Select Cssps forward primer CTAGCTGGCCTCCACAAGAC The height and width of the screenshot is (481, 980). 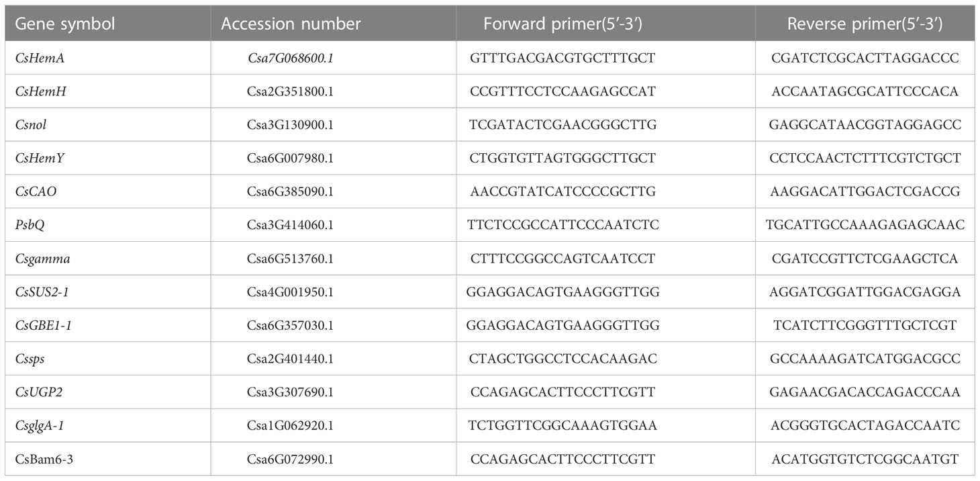562,359
